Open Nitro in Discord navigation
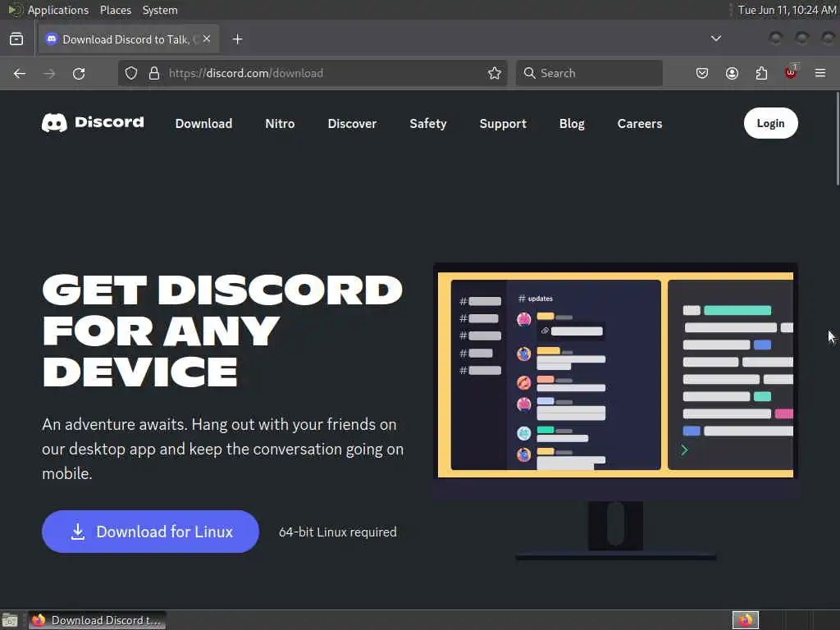The height and width of the screenshot is (630, 840). coord(280,124)
